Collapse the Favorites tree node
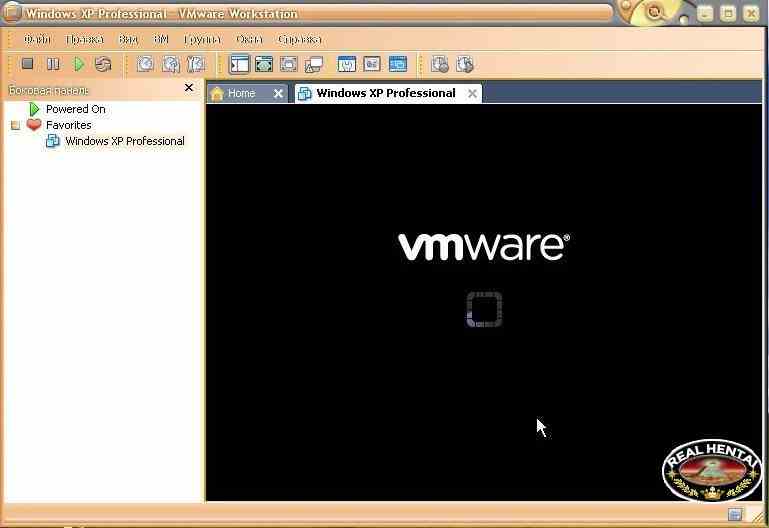 click(15, 126)
